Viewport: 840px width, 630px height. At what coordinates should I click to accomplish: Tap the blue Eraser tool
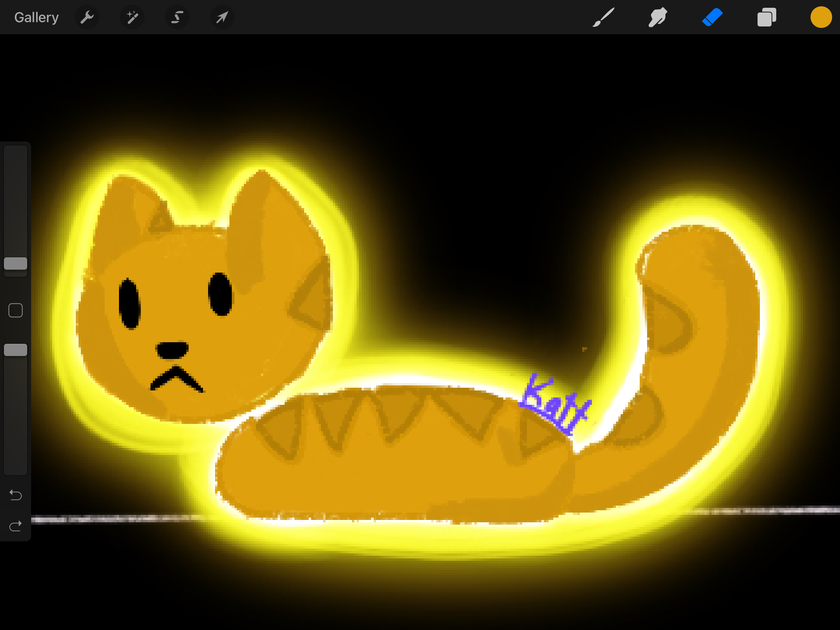(x=712, y=17)
